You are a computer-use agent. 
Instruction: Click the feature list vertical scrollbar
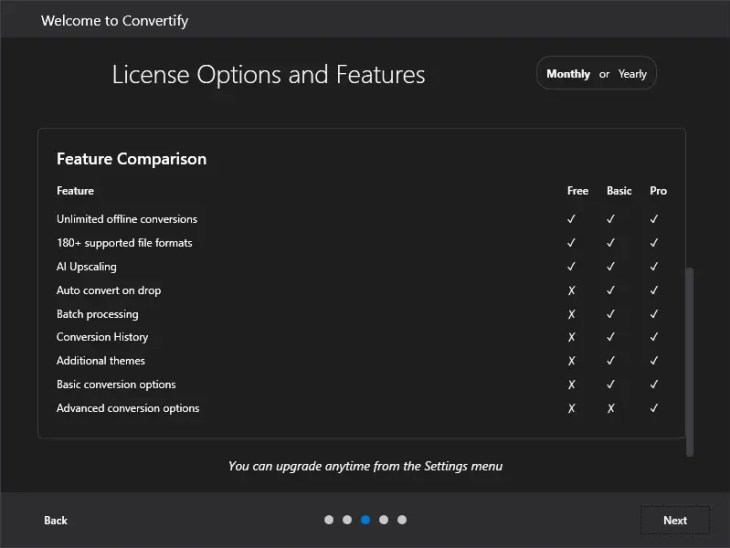pos(689,362)
